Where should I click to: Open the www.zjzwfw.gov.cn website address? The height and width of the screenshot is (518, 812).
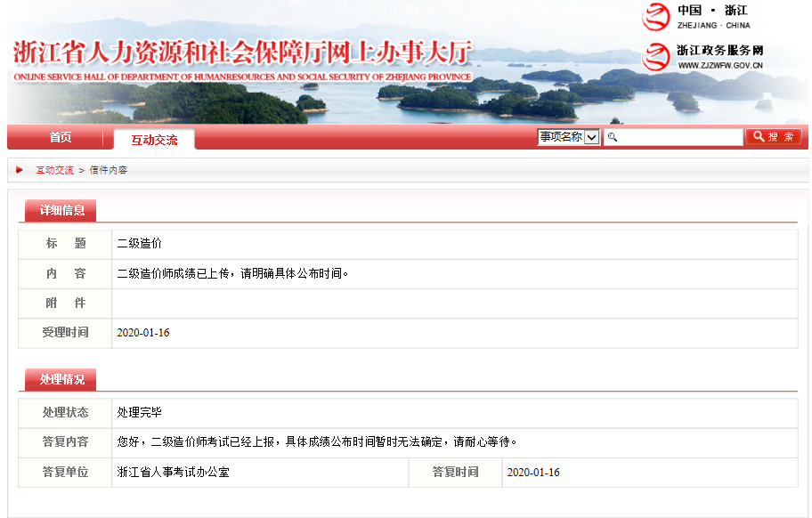[x=714, y=66]
